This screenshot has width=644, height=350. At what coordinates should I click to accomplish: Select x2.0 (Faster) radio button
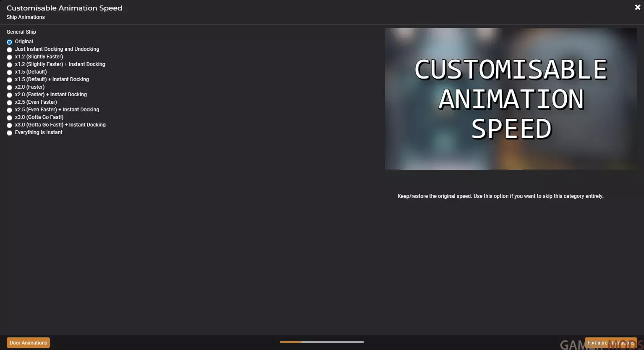pos(9,87)
